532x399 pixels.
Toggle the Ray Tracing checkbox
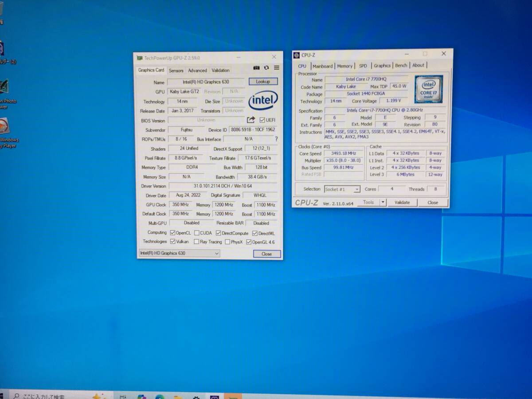(196, 242)
